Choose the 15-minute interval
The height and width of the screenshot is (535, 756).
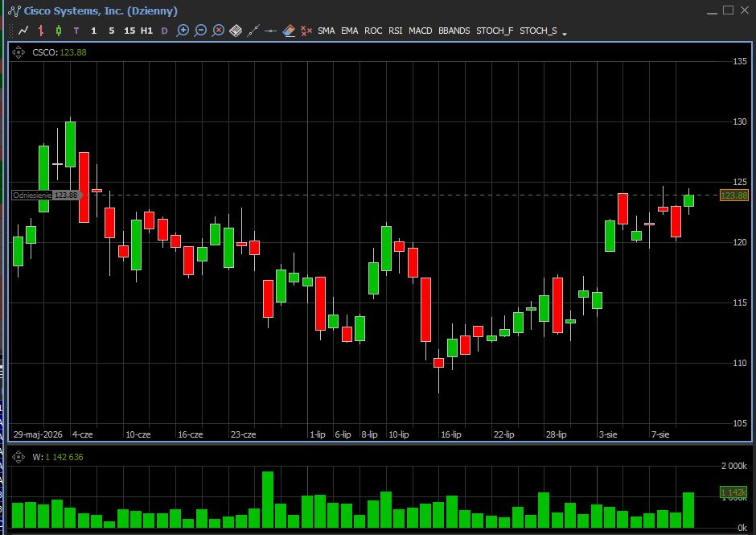tap(129, 31)
